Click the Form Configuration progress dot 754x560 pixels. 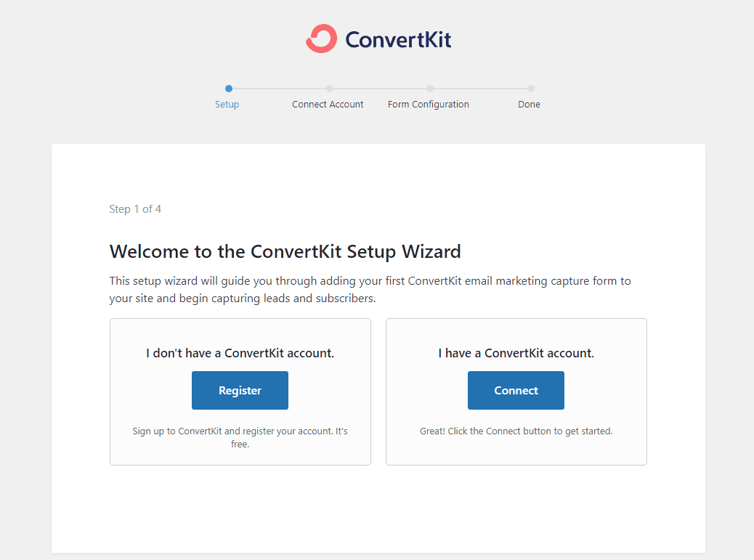click(430, 89)
